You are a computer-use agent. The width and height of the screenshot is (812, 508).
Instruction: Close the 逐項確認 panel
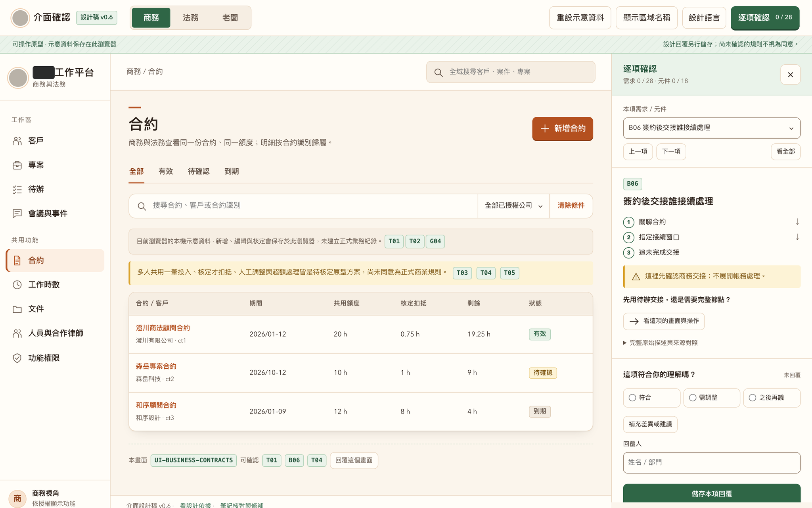[790, 75]
